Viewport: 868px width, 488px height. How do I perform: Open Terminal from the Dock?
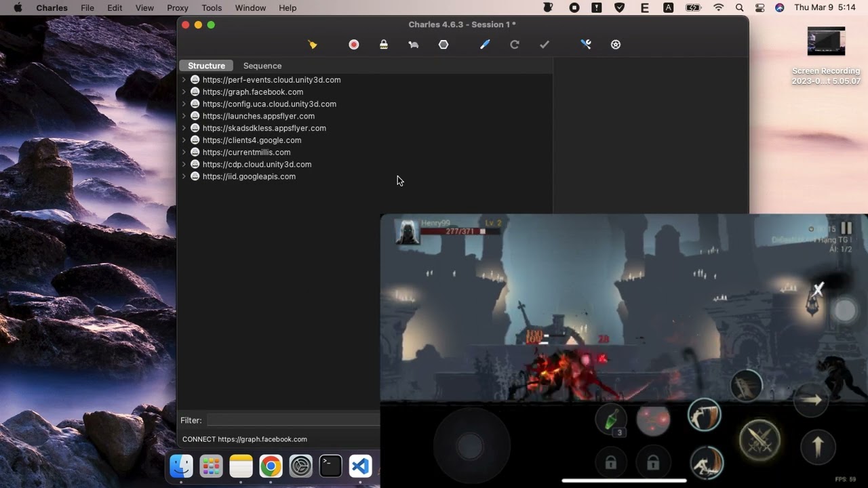point(330,466)
